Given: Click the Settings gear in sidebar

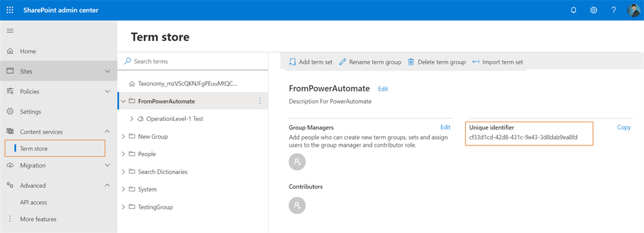Looking at the screenshot, I should click(10, 111).
